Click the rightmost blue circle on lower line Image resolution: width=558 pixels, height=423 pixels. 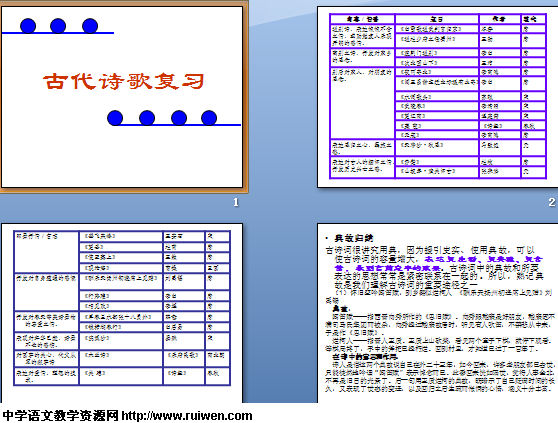click(x=209, y=118)
